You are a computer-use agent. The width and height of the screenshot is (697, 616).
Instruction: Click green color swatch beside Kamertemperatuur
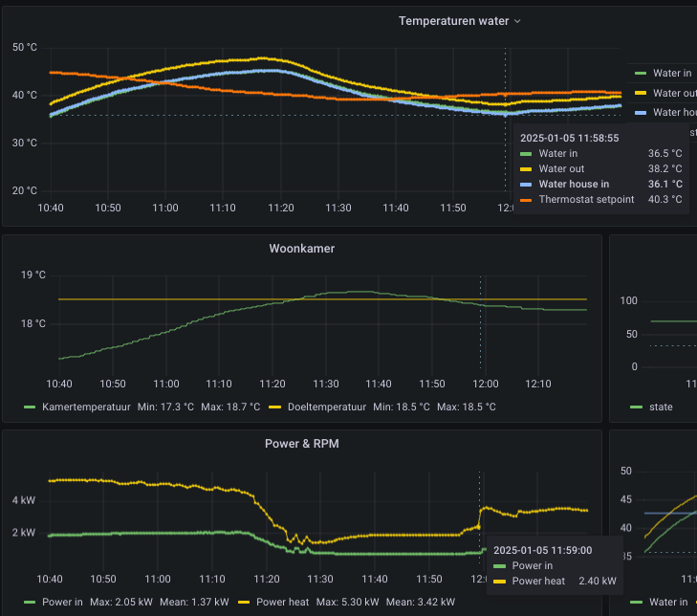30,407
